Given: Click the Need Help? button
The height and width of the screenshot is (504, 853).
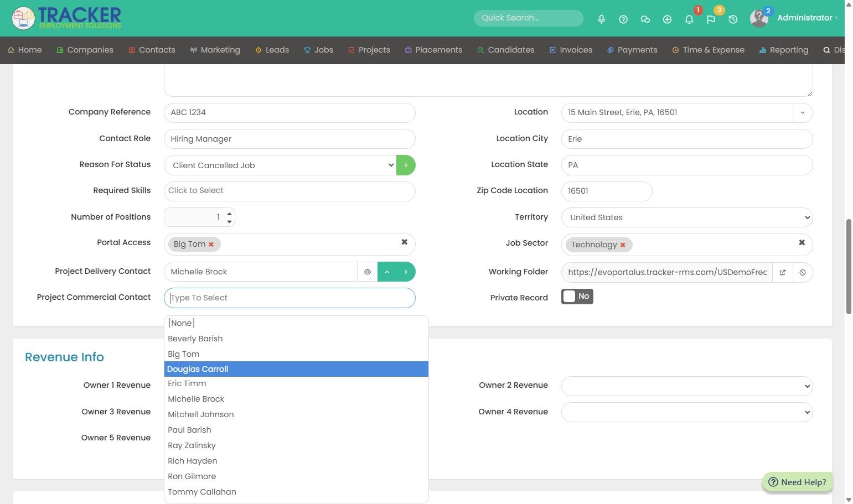Looking at the screenshot, I should 797,482.
